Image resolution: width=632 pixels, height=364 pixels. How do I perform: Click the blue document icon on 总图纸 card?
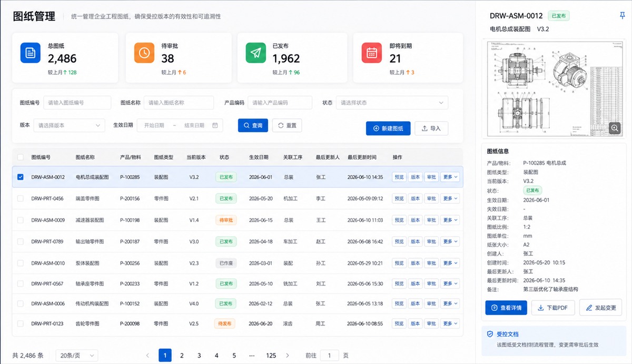(x=31, y=53)
